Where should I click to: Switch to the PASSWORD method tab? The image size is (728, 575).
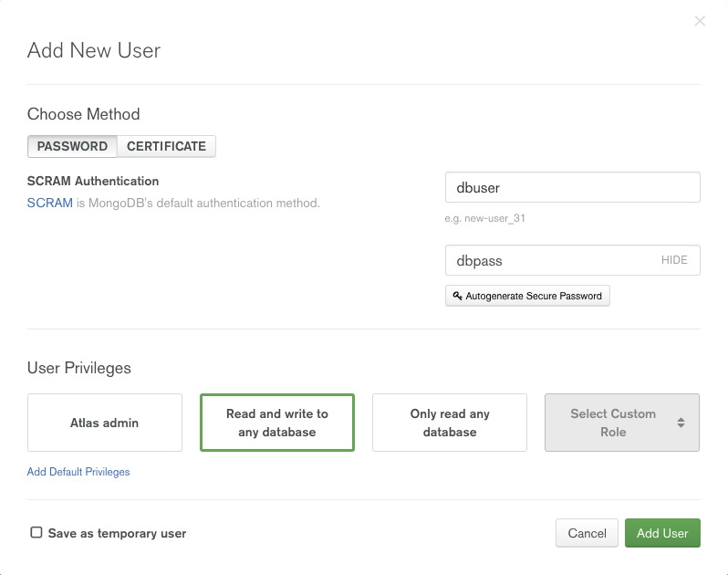72,146
